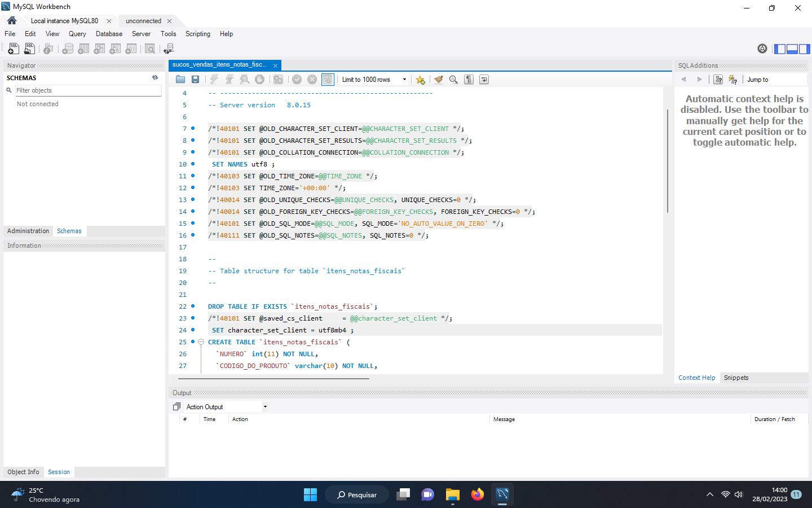Switch to Local instance MySQL80 tab

[x=64, y=21]
